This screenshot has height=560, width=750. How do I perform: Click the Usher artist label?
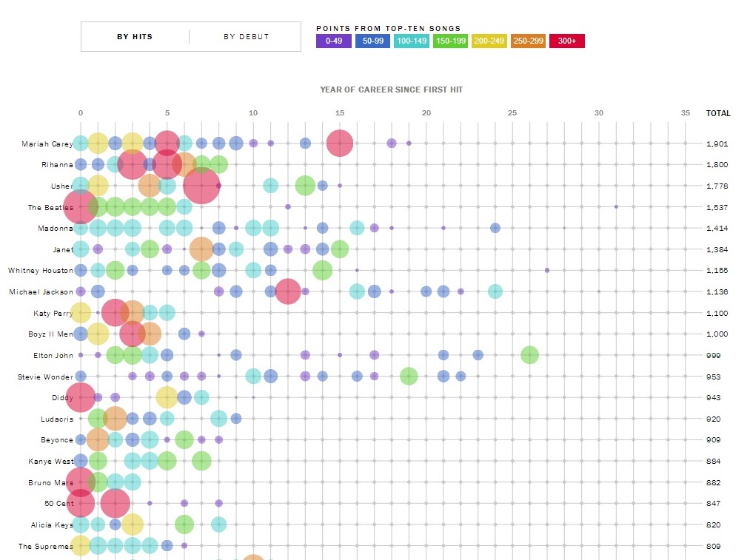coord(62,186)
